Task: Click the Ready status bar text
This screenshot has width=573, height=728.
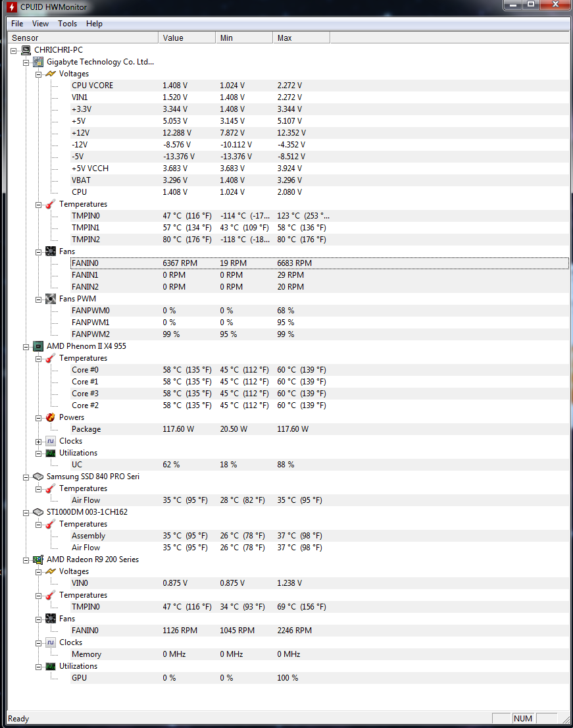Action: (x=18, y=719)
